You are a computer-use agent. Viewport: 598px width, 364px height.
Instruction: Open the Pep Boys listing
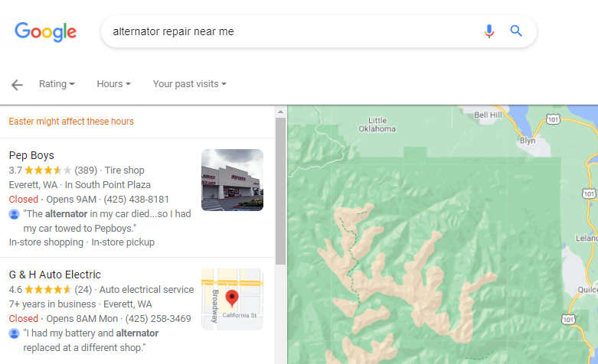pyautogui.click(x=31, y=155)
